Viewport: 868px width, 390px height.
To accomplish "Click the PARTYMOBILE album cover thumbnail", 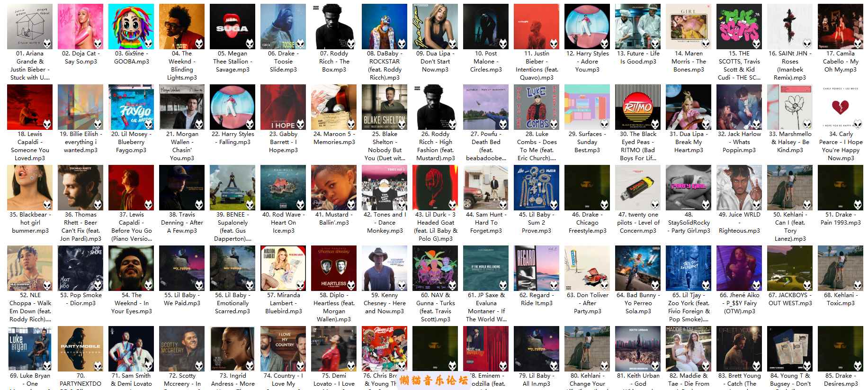I will [x=81, y=349].
